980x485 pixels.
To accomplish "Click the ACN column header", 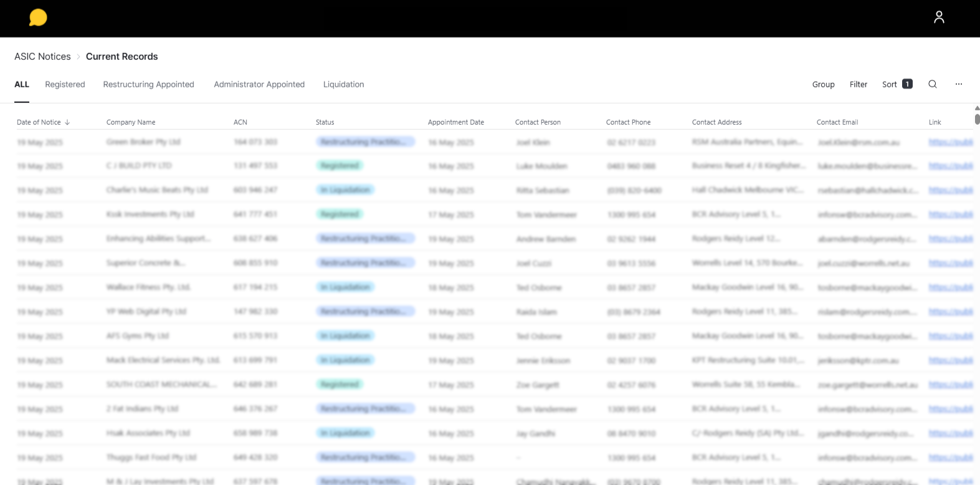I will pos(240,122).
